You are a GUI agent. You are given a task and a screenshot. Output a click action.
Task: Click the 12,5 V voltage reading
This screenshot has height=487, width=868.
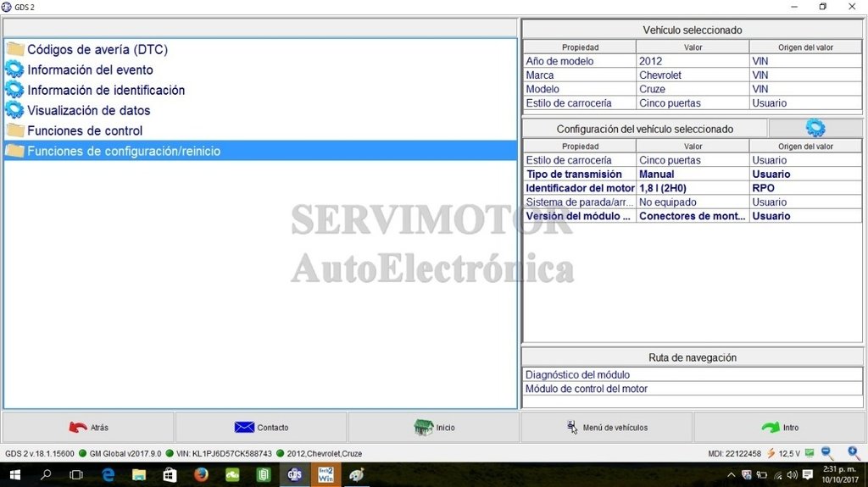789,453
